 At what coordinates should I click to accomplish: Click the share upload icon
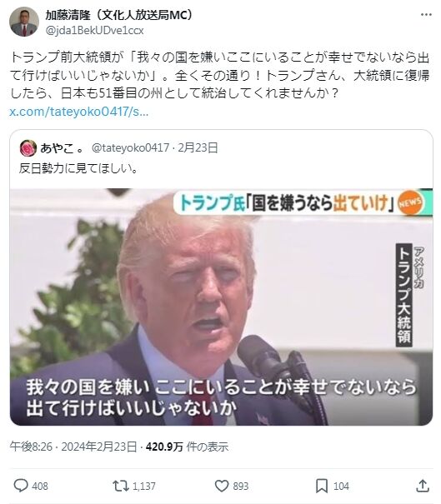point(423,486)
